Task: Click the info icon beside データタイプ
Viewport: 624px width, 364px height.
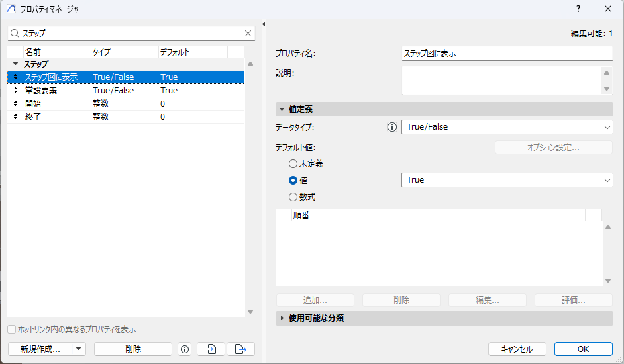Action: [391, 127]
